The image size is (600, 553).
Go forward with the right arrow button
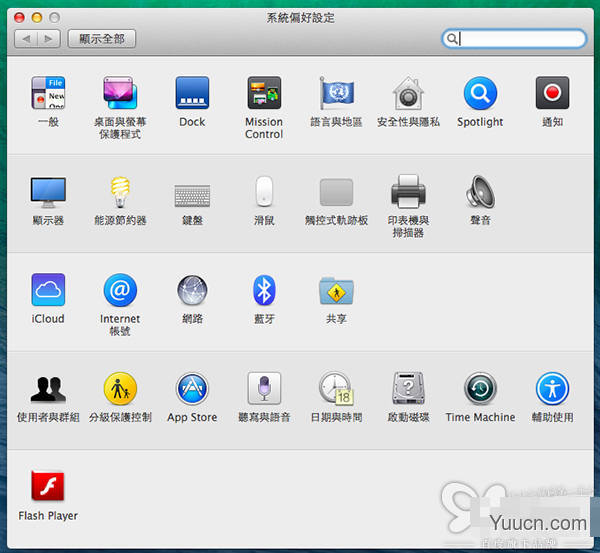(x=49, y=39)
